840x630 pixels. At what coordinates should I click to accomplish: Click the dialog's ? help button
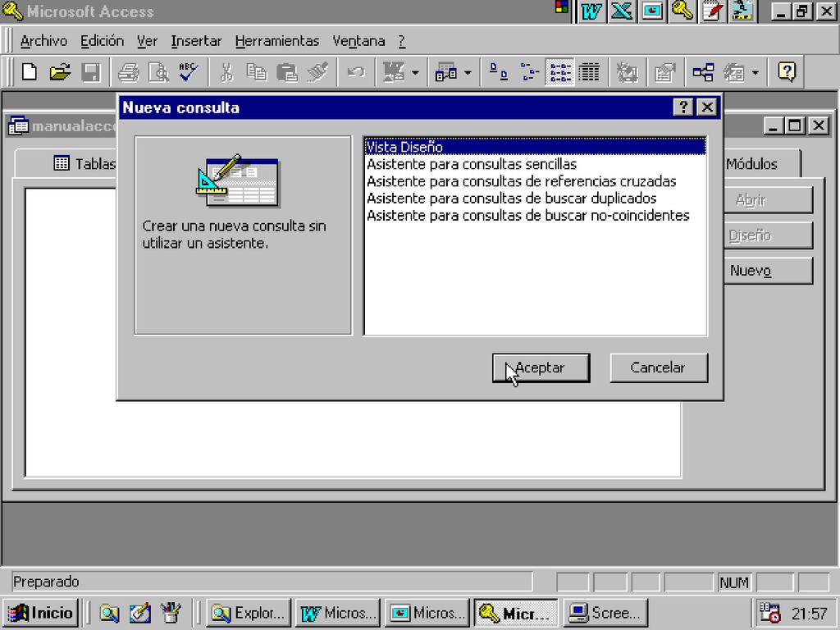pos(683,107)
